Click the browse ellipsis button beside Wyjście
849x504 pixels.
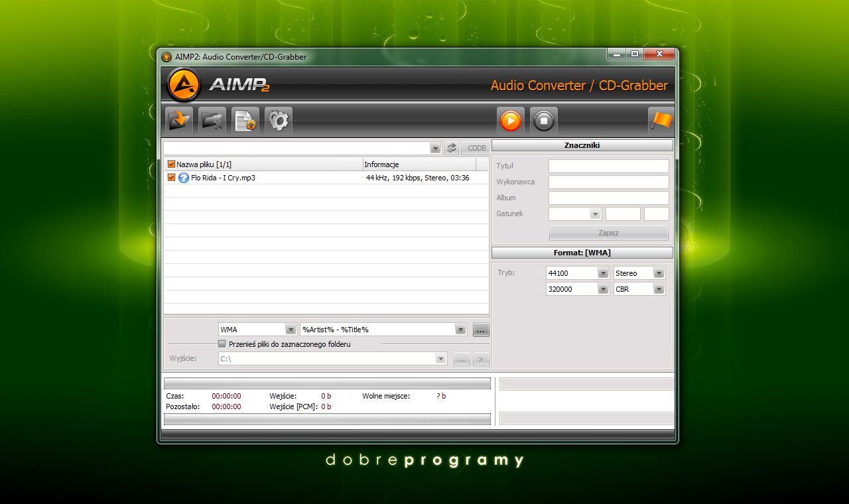point(462,359)
